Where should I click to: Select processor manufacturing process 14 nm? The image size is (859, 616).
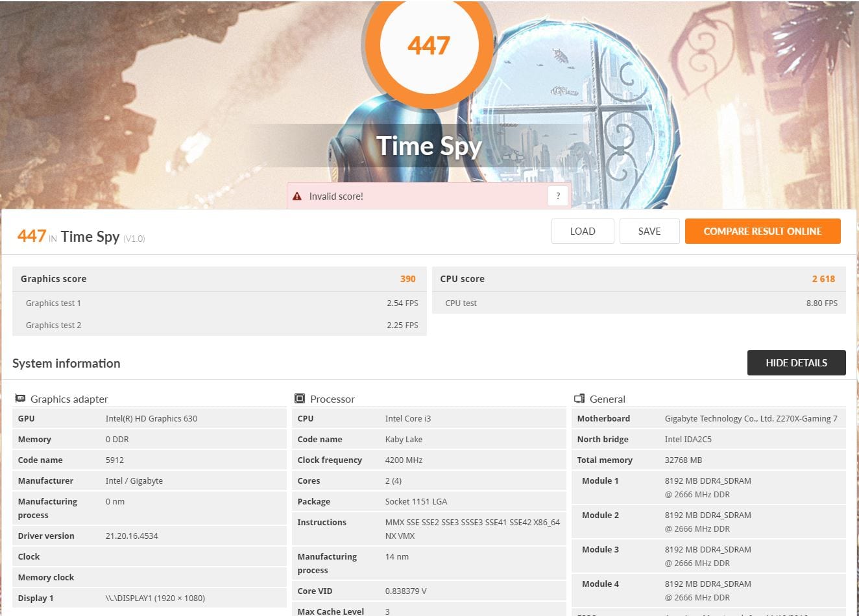pyautogui.click(x=396, y=556)
